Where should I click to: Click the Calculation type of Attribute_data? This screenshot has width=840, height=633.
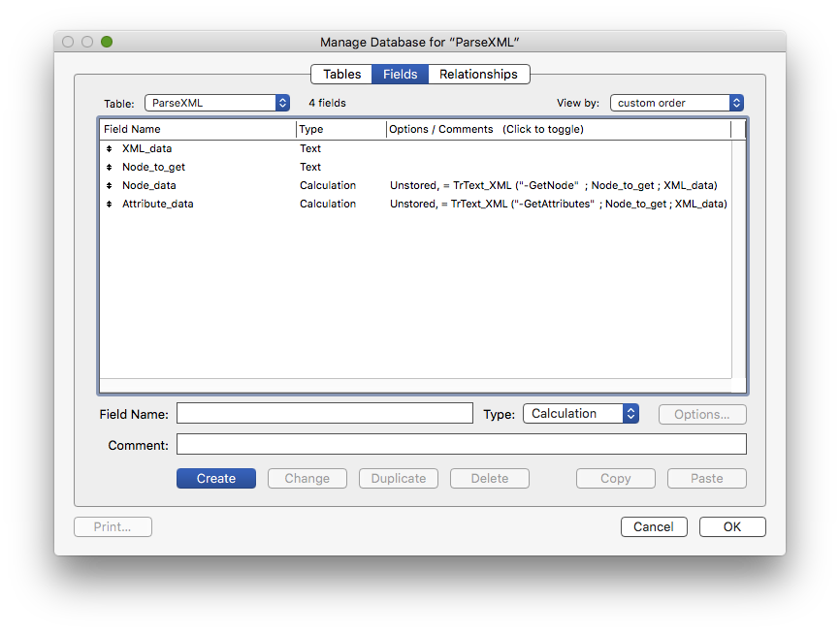[x=328, y=204]
